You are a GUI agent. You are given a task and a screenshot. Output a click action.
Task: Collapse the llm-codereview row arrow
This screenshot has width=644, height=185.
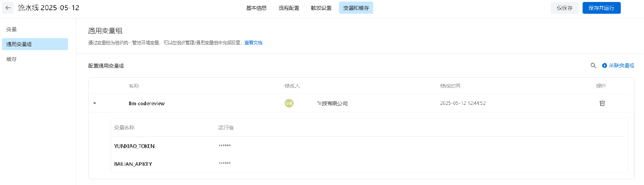(94, 103)
